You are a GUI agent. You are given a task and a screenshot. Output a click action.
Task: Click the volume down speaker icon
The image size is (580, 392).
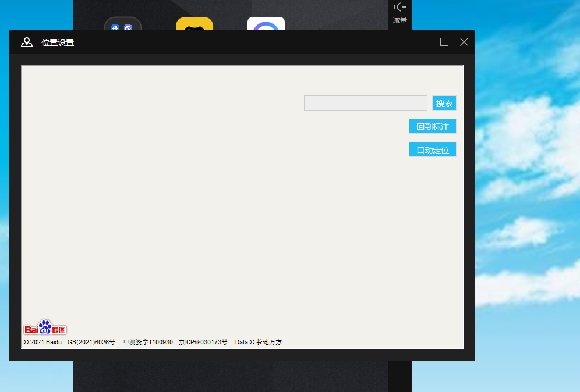[x=399, y=7]
